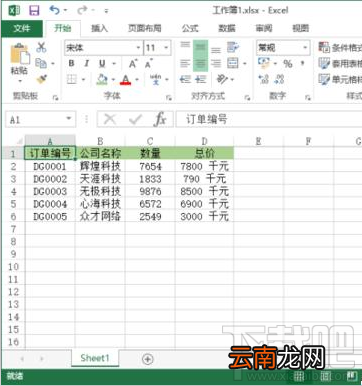
Task: Open Format as Table
Action: click(340, 63)
